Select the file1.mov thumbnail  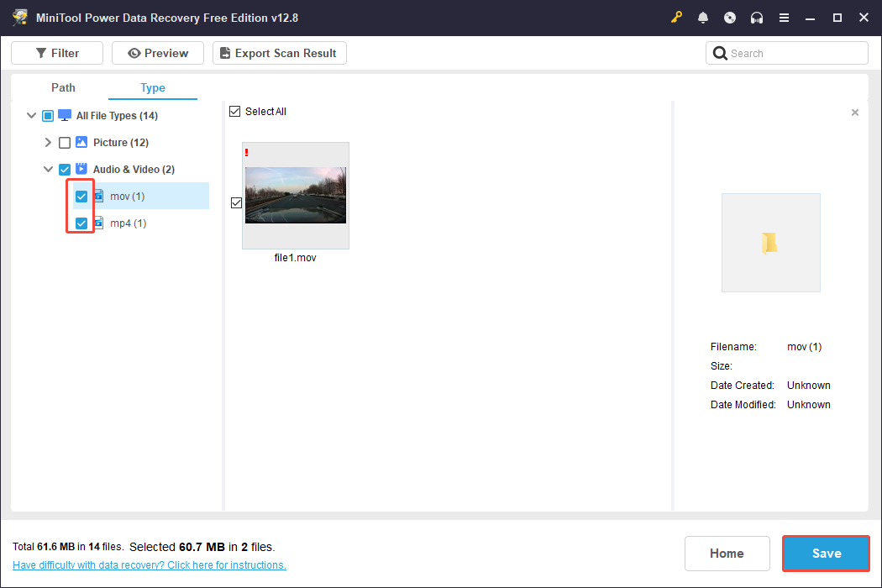click(x=295, y=196)
